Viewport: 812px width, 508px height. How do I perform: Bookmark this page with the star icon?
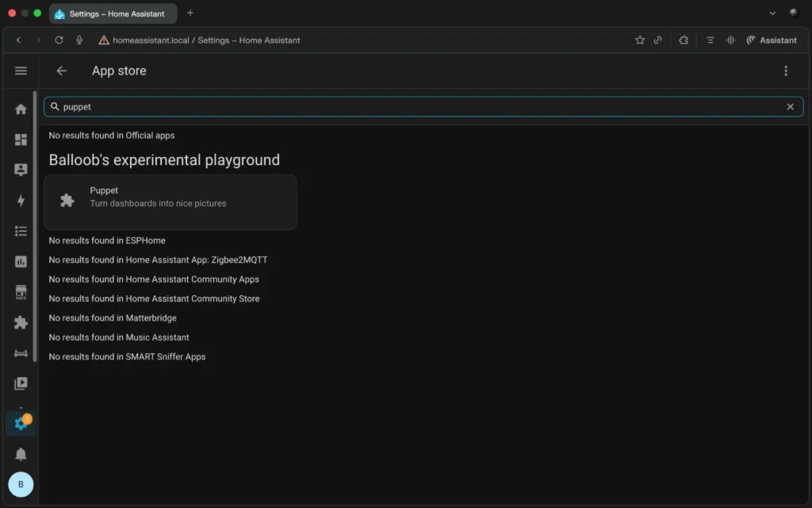point(640,40)
